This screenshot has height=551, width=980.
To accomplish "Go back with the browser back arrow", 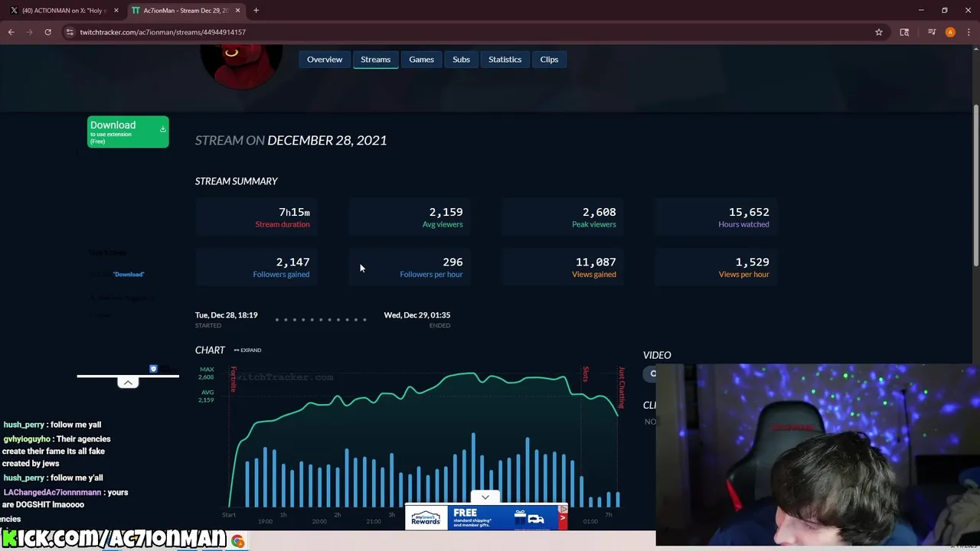I will point(11,32).
